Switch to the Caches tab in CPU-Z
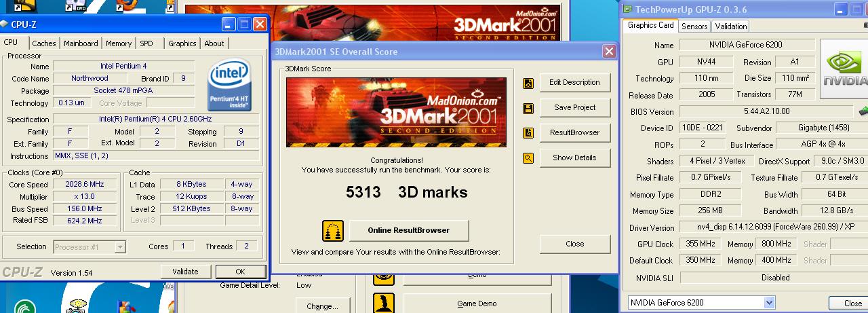The image size is (868, 313). point(44,43)
